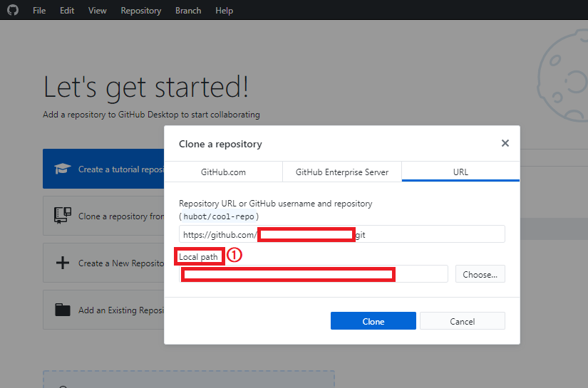Click the hubot/cool-repo example text
588x388 pixels.
219,216
